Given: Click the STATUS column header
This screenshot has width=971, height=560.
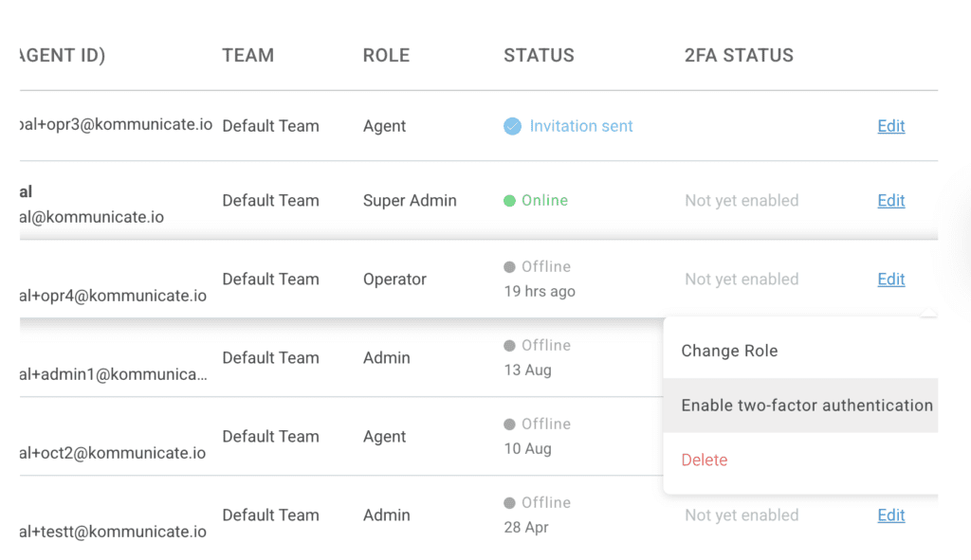Looking at the screenshot, I should pos(539,55).
